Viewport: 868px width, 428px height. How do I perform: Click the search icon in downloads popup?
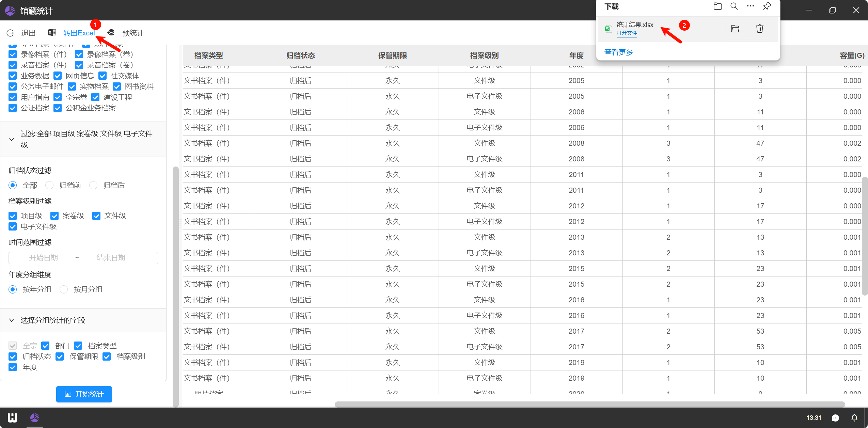click(734, 6)
